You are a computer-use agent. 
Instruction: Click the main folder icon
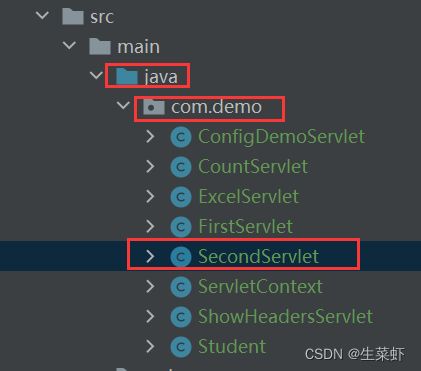click(x=100, y=46)
